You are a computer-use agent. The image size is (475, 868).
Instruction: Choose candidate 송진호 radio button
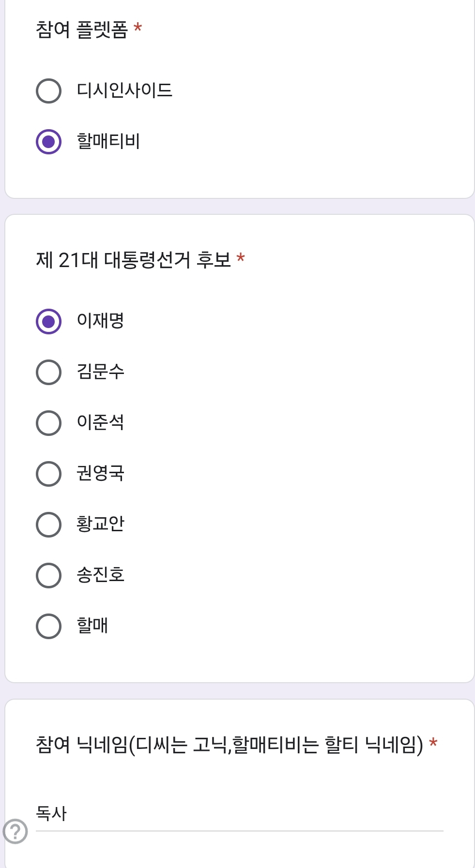(x=48, y=575)
